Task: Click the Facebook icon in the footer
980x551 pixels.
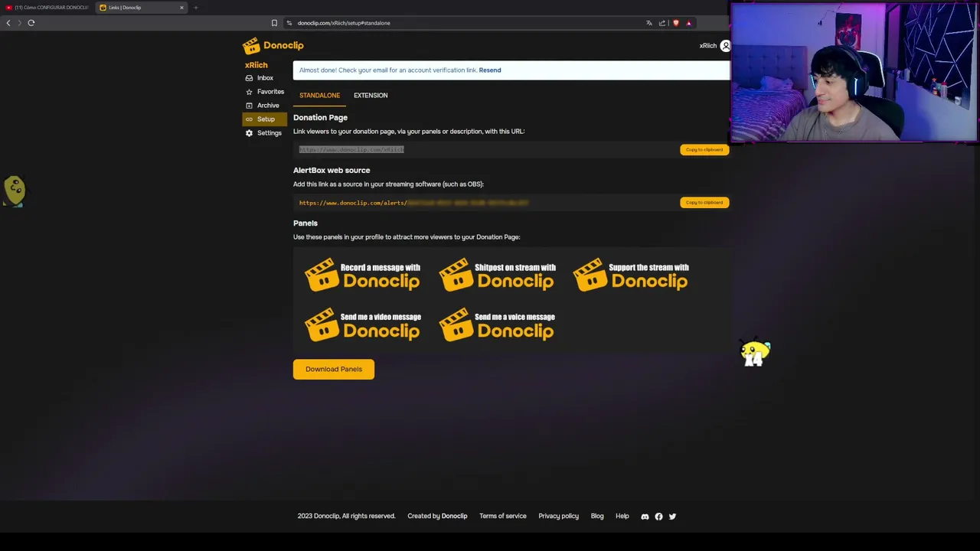Action: point(658,517)
